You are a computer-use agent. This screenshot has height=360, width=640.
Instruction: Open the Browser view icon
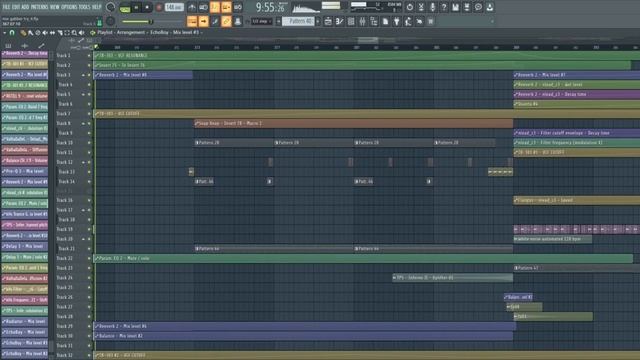click(x=373, y=21)
